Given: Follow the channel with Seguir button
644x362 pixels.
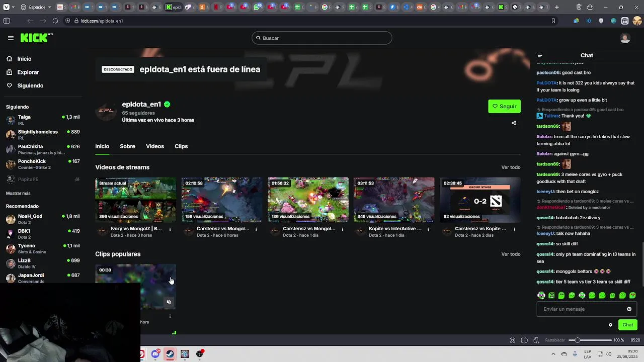Looking at the screenshot, I should point(504,106).
